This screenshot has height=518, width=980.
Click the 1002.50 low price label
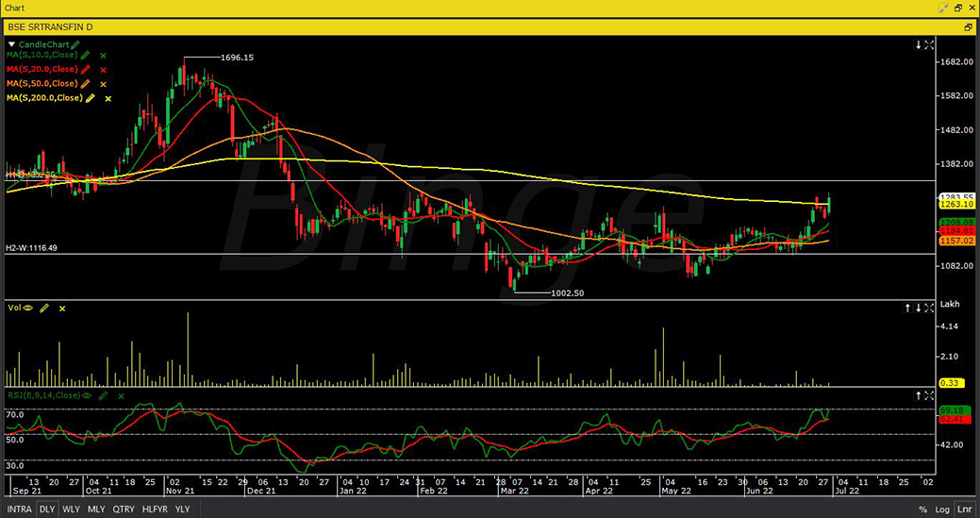568,293
